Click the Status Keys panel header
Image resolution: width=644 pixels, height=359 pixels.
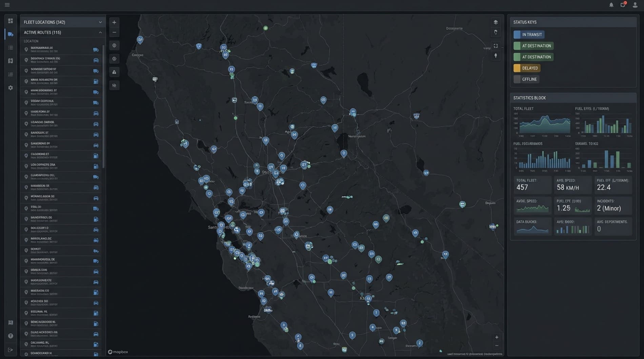(x=573, y=22)
